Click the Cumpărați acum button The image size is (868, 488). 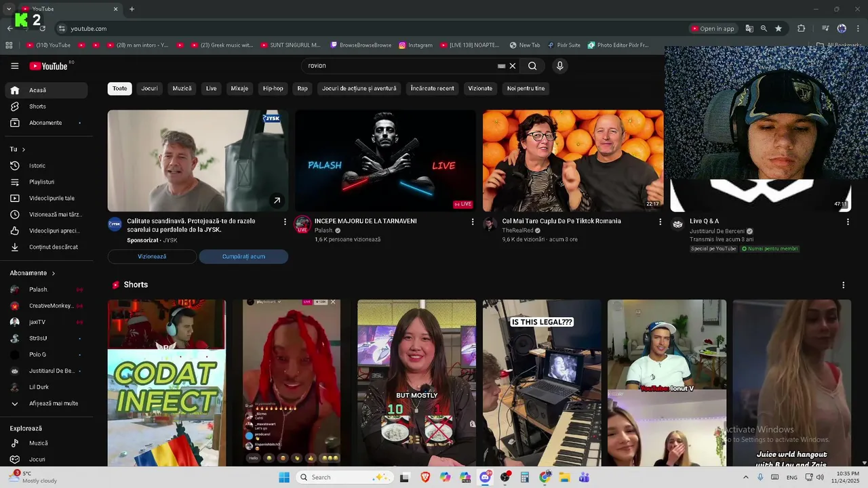point(243,257)
